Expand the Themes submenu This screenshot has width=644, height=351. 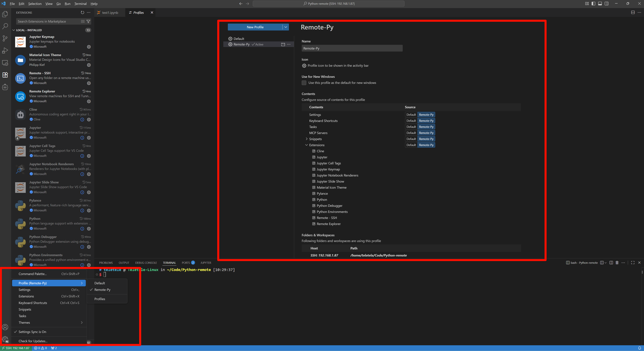tap(49, 323)
